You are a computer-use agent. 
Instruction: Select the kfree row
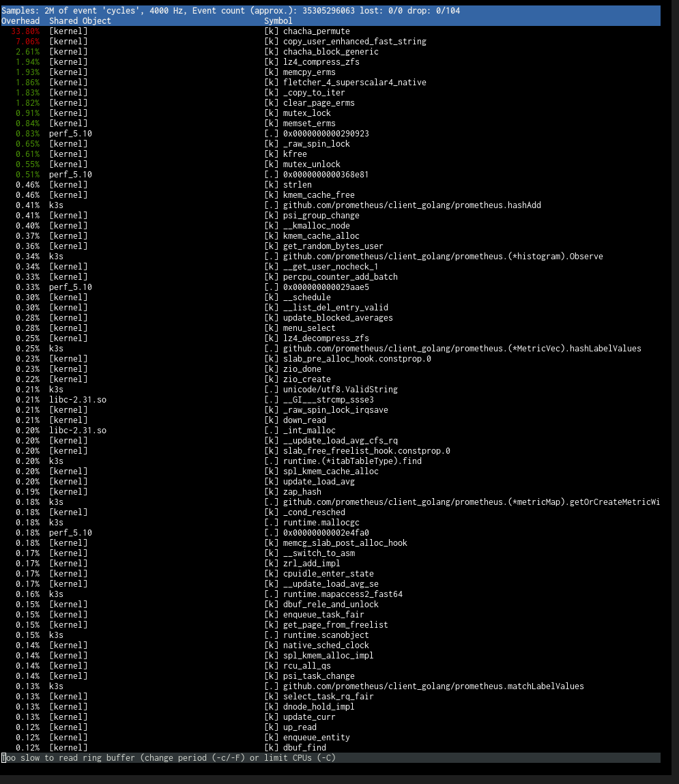[x=330, y=154]
